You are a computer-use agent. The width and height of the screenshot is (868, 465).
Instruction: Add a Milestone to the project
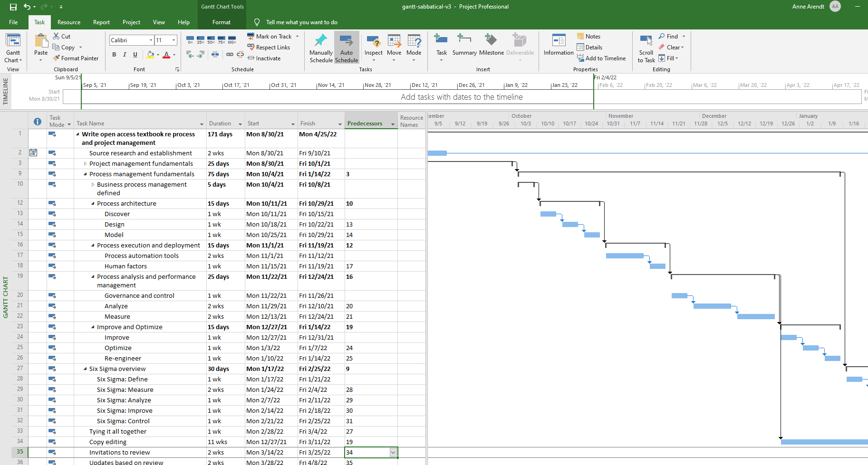[x=491, y=46]
